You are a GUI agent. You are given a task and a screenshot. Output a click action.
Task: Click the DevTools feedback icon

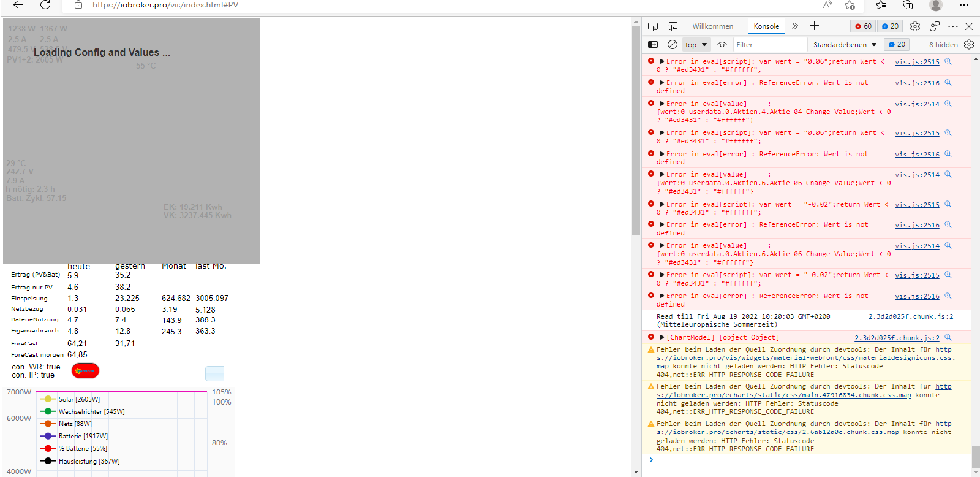pyautogui.click(x=935, y=26)
